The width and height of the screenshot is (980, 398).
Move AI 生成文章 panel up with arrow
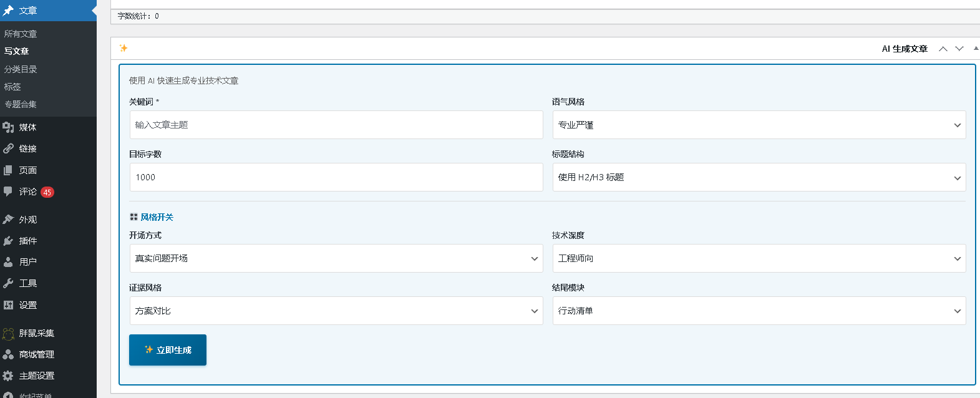(x=943, y=49)
